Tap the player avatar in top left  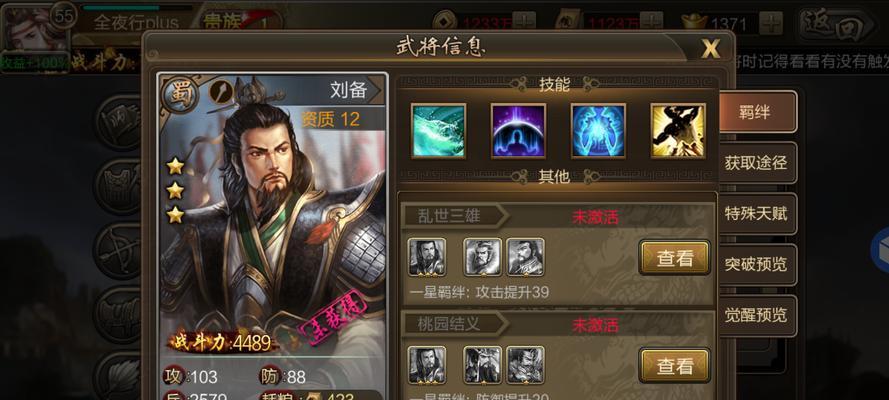tap(35, 28)
